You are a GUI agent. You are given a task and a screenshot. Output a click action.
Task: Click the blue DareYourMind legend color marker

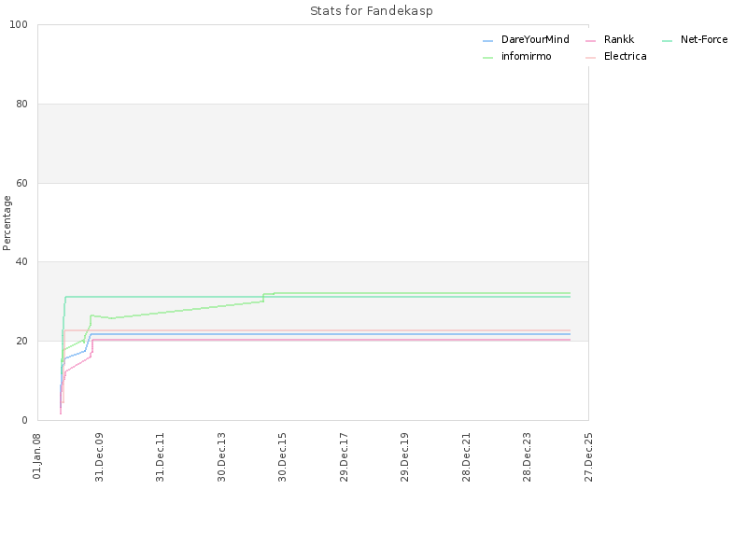[487, 41]
